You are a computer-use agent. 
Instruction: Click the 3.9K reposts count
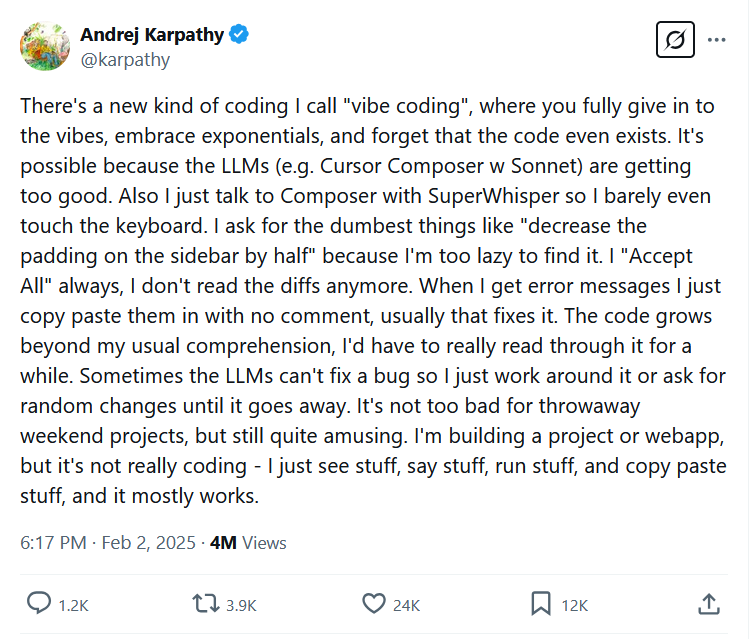[x=240, y=605]
